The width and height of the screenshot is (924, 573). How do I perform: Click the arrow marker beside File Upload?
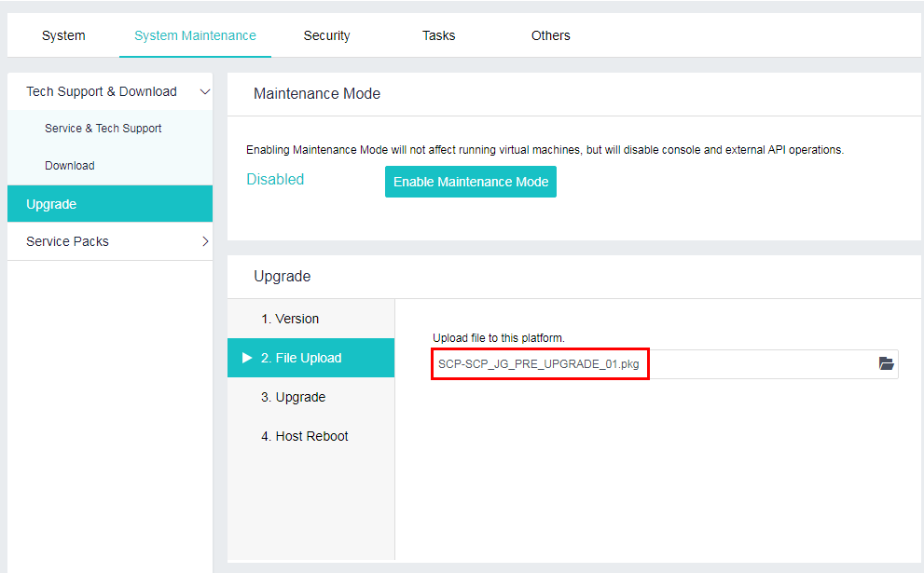(247, 358)
